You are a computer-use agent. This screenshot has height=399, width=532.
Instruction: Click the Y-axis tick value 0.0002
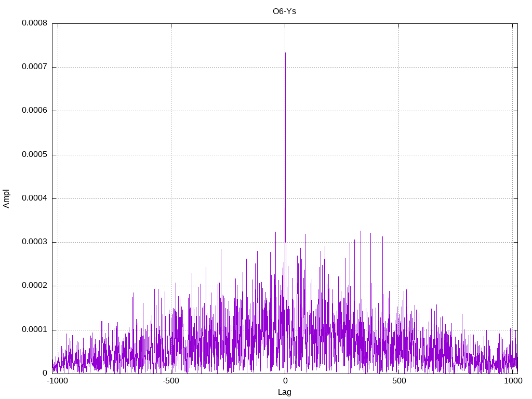pyautogui.click(x=35, y=286)
